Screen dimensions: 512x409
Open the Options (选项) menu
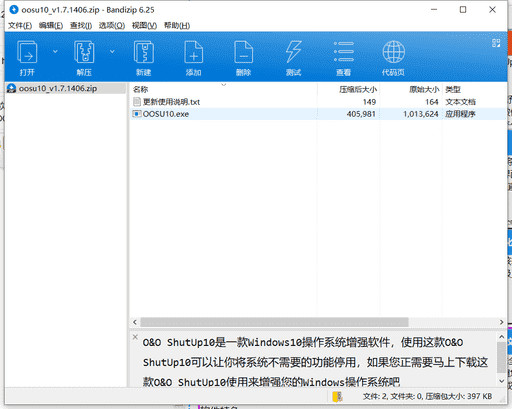click(112, 26)
